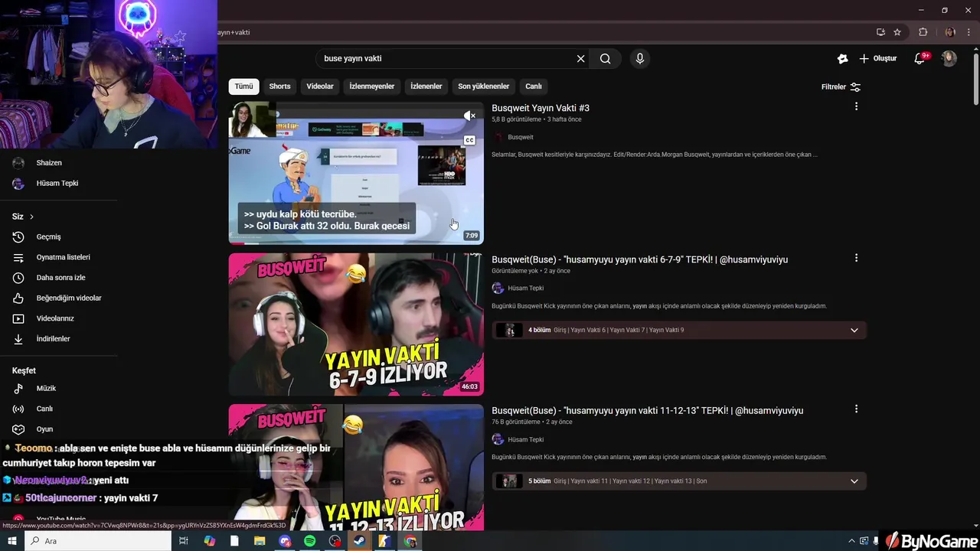Open File Explorer from the taskbar
This screenshot has height=551, width=980.
coord(260,541)
